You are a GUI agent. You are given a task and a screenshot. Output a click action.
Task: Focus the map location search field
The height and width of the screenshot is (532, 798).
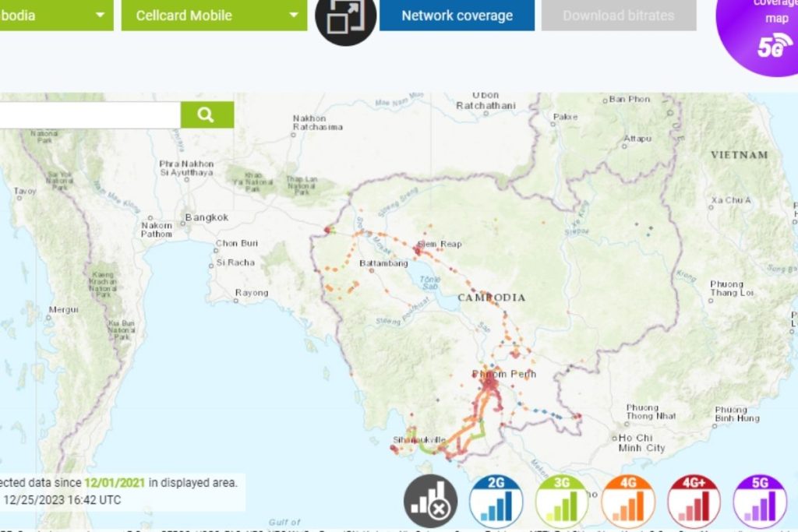pos(90,115)
